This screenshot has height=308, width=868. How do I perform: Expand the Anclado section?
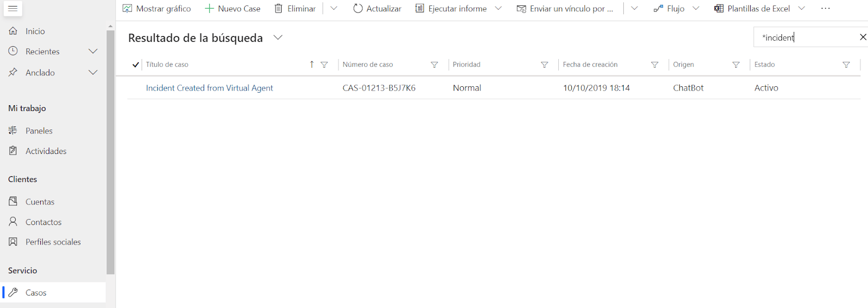(93, 73)
